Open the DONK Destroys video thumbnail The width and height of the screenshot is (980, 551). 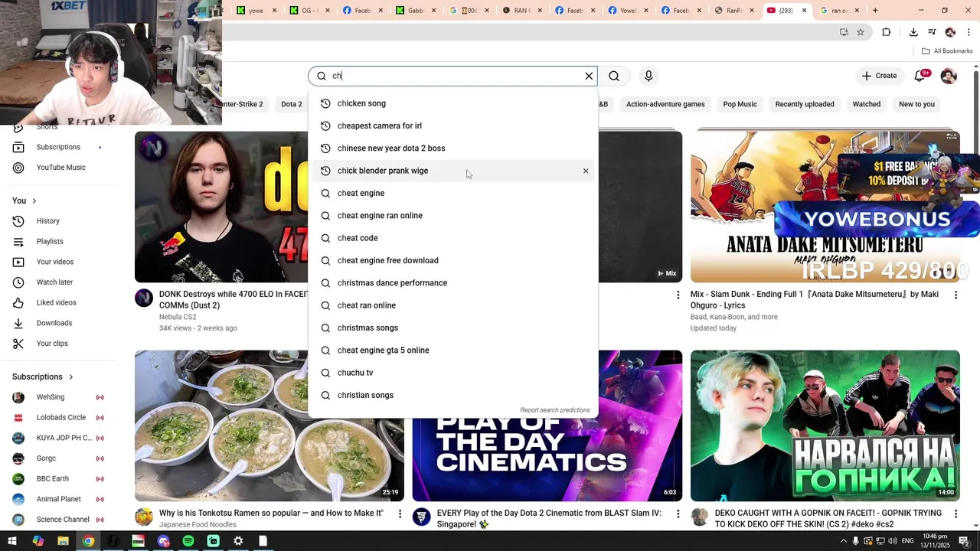coord(222,207)
